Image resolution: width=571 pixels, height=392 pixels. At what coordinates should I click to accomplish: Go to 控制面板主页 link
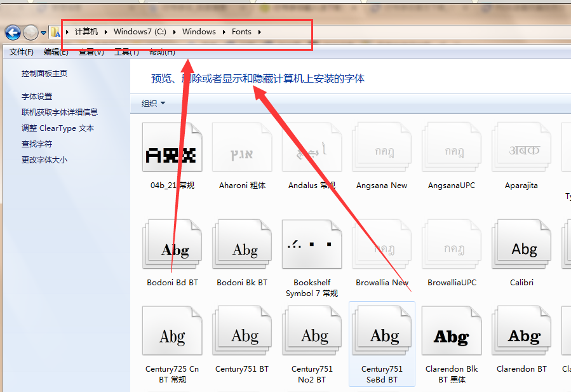click(x=44, y=74)
